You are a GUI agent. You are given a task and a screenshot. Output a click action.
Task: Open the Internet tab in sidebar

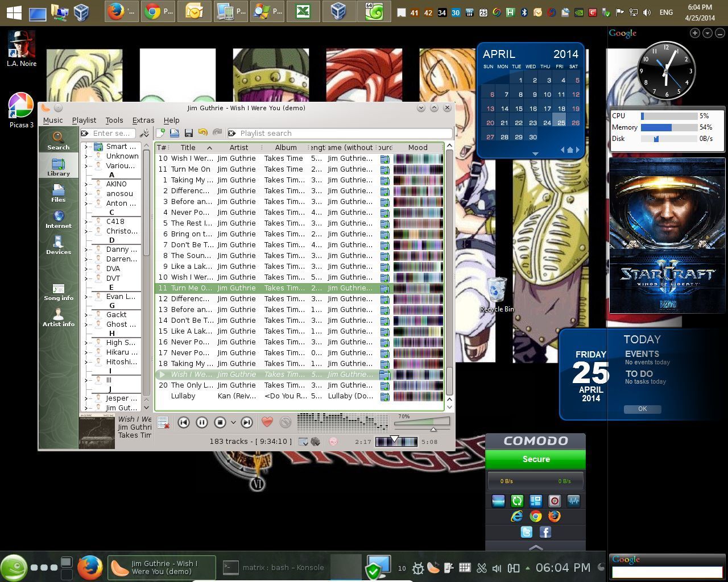59,219
